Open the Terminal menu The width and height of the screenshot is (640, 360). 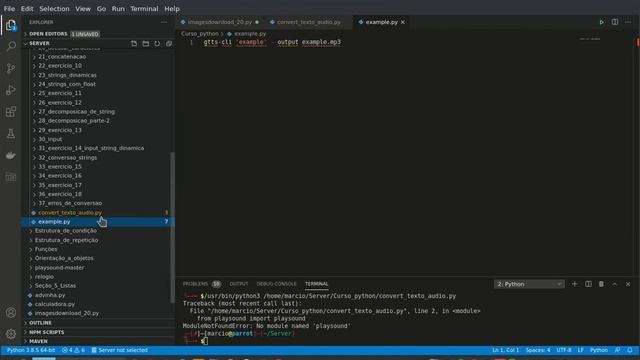[x=144, y=9]
